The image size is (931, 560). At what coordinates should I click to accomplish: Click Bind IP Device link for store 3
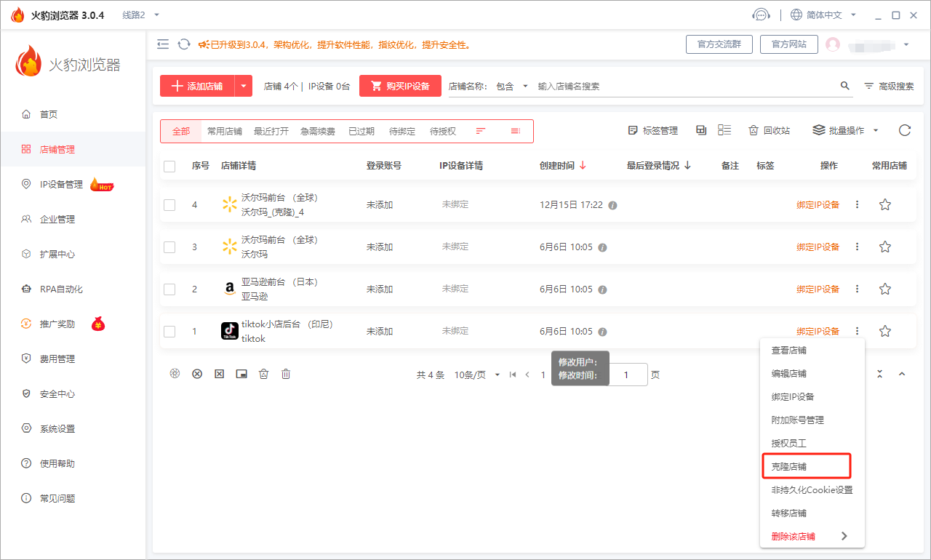818,247
